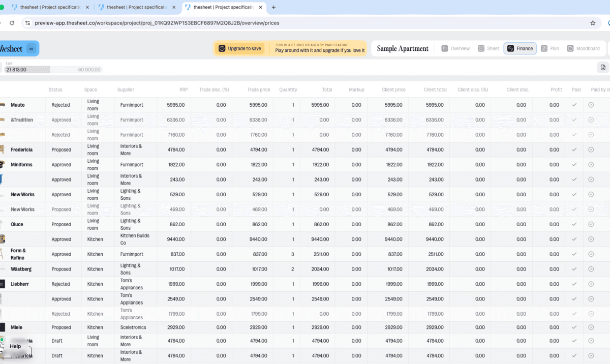
Task: Select the Finance tab
Action: 520,48
